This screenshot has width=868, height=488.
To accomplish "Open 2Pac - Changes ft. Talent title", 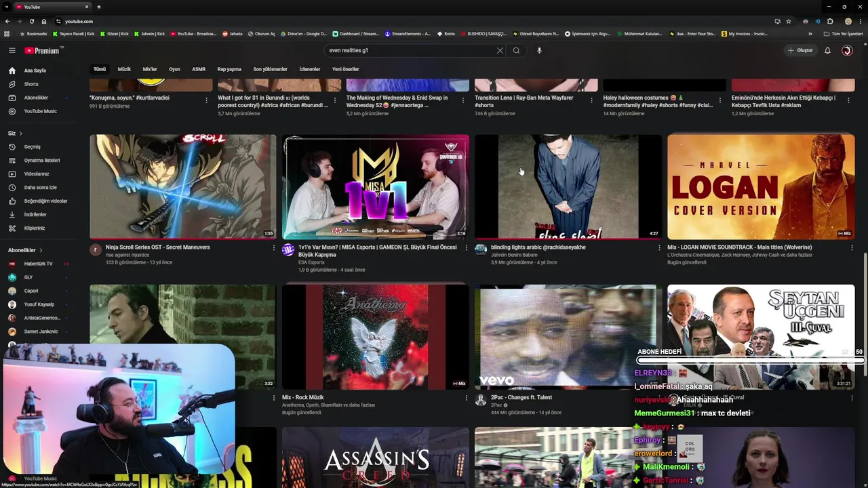I will point(521,398).
